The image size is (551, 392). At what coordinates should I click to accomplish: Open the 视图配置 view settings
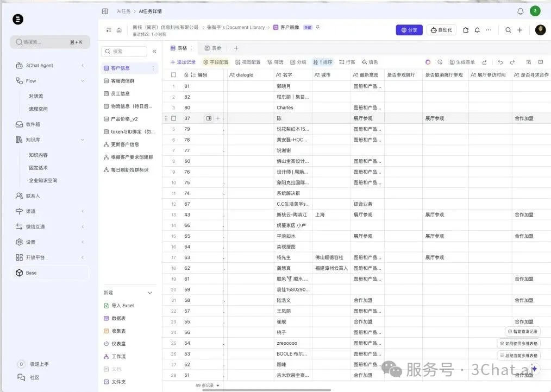(247, 62)
